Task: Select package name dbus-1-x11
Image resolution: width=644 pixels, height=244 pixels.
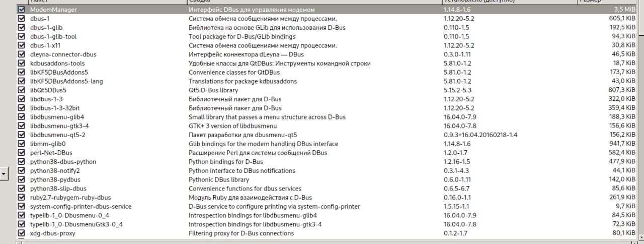Action: coord(45,45)
